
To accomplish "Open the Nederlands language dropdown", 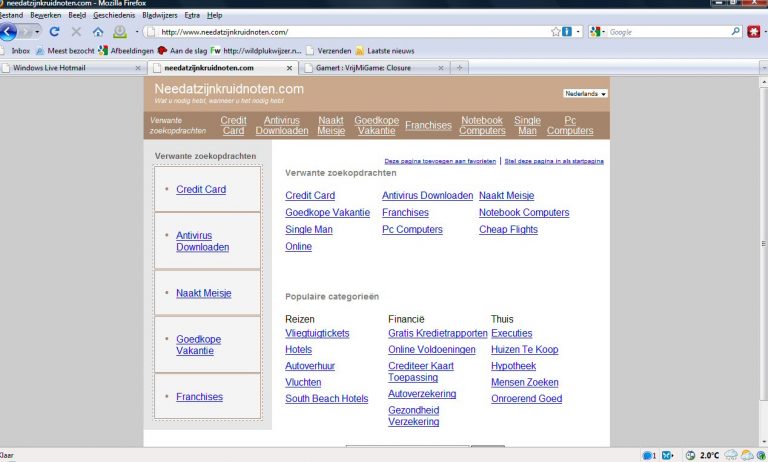I will 585,94.
